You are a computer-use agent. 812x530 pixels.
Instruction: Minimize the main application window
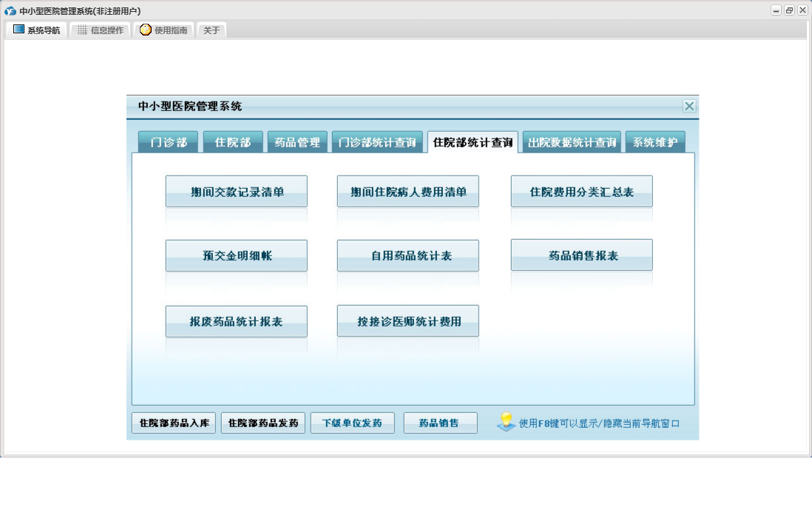(776, 10)
